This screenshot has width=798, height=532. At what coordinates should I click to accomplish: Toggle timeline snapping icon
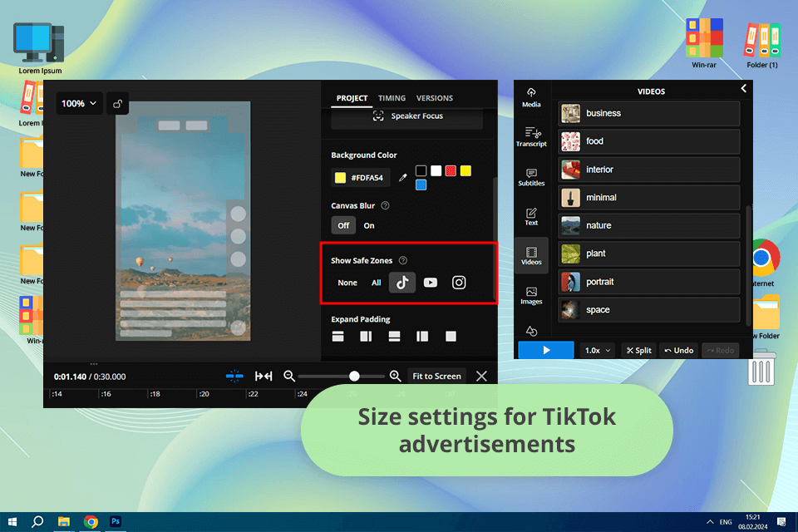click(234, 377)
